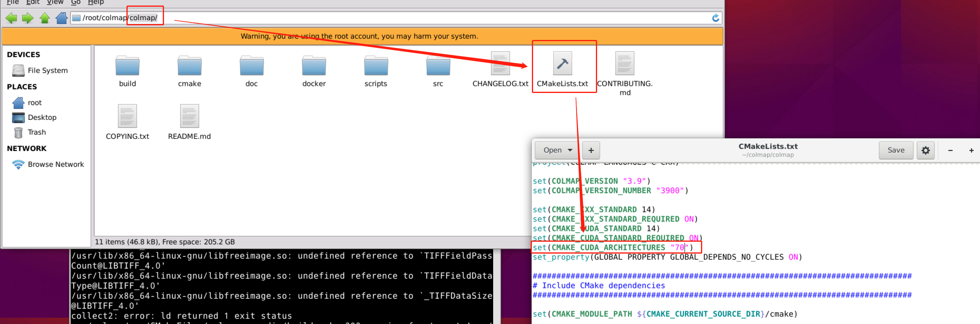Open the Go menu
This screenshot has height=324, width=980.
point(75,2)
